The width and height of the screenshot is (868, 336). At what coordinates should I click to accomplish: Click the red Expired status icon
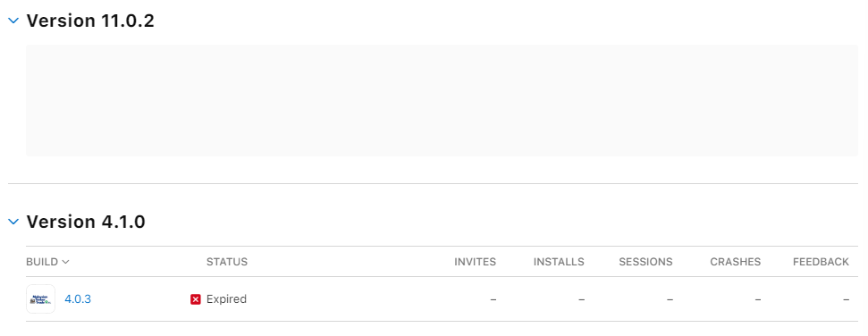tap(196, 299)
